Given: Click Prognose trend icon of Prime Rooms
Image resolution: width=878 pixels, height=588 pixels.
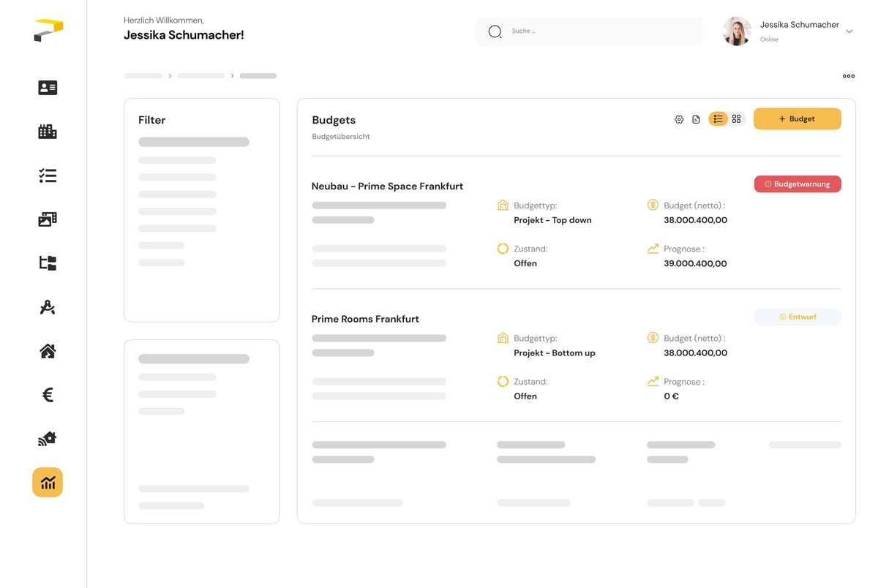Looking at the screenshot, I should (653, 381).
